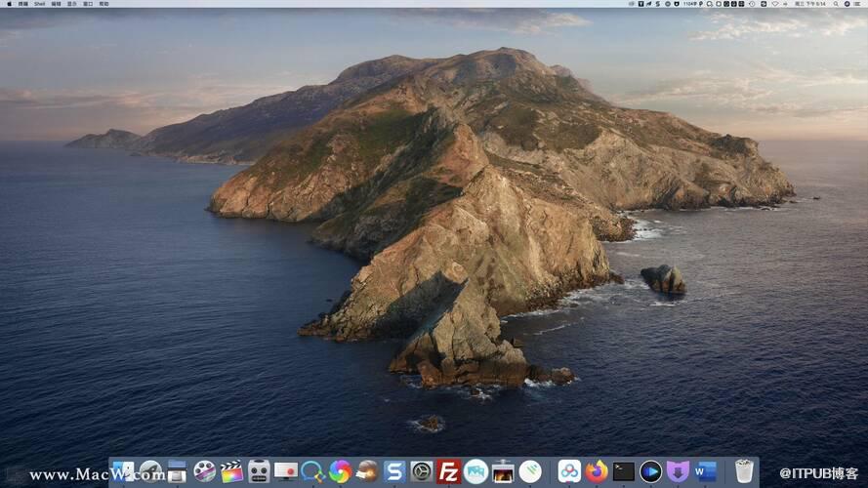This screenshot has height=488, width=868.
Task: Open Final Cut Pro from the dock
Action: tap(231, 471)
